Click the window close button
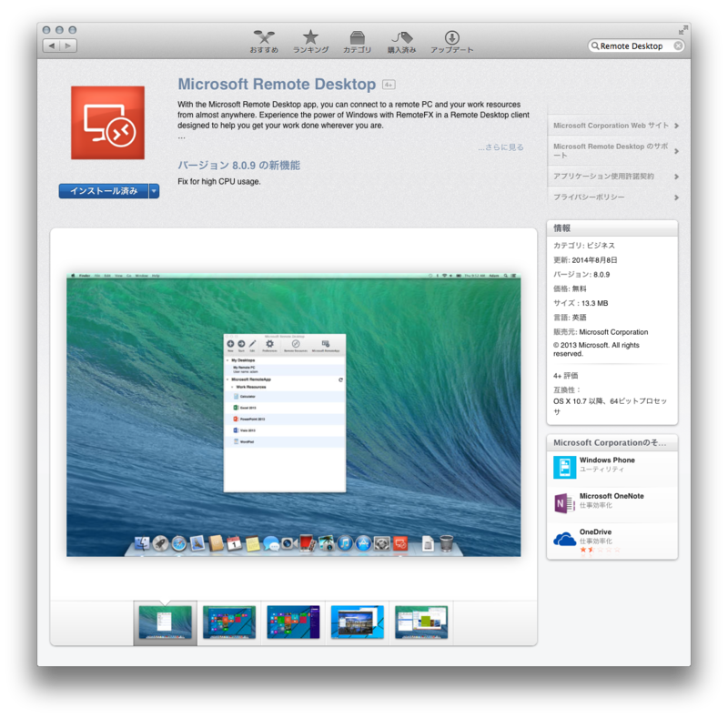Viewport: 728px width, 718px height. point(46,30)
